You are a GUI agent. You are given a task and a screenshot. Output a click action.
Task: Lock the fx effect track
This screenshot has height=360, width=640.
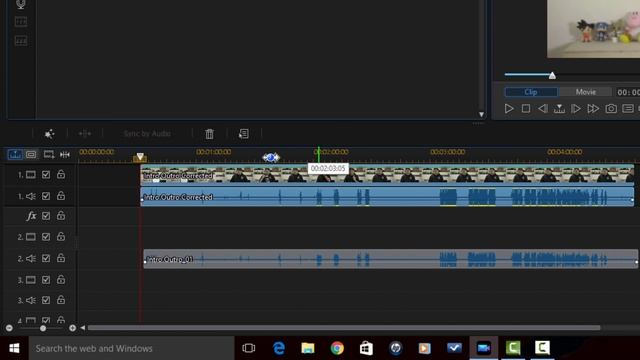(61, 216)
